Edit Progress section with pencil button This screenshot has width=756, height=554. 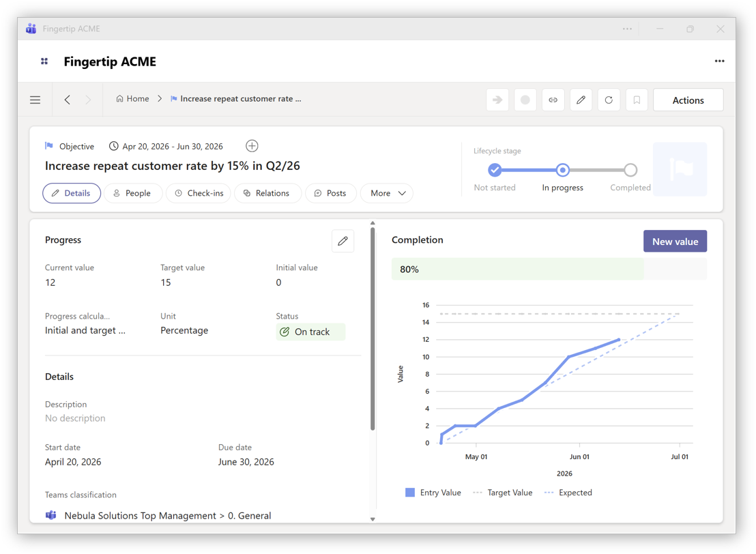point(343,241)
